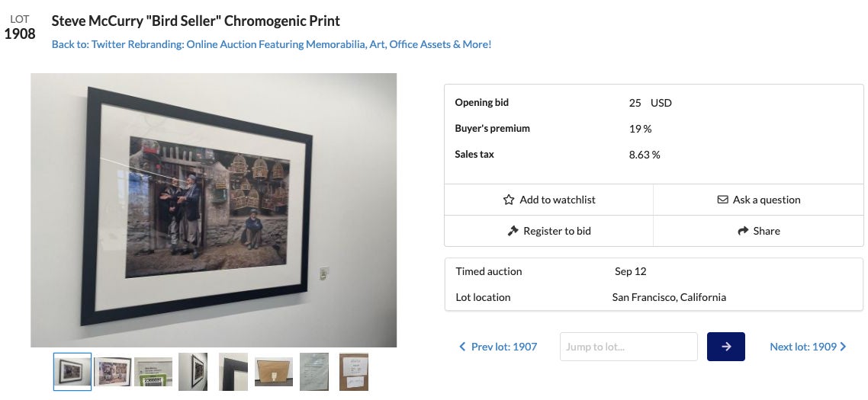The image size is (868, 400).
Task: Click the star icon beside Add to watchlist
Action: pyautogui.click(x=509, y=200)
